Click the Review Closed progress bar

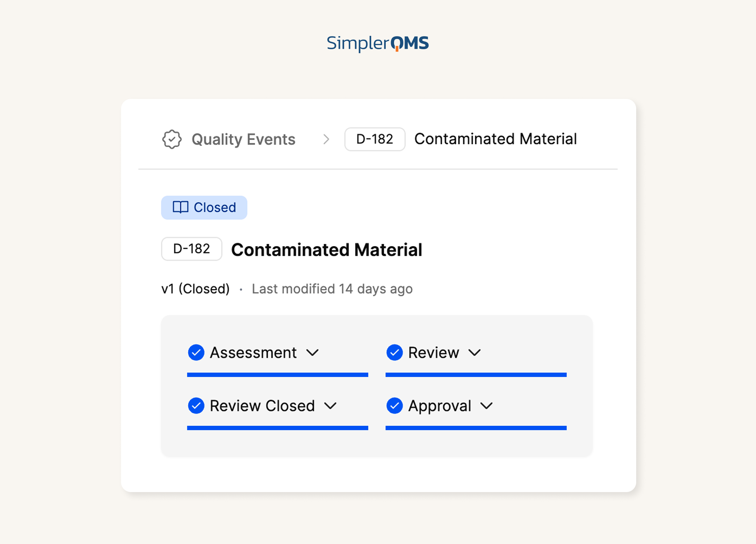coord(278,428)
